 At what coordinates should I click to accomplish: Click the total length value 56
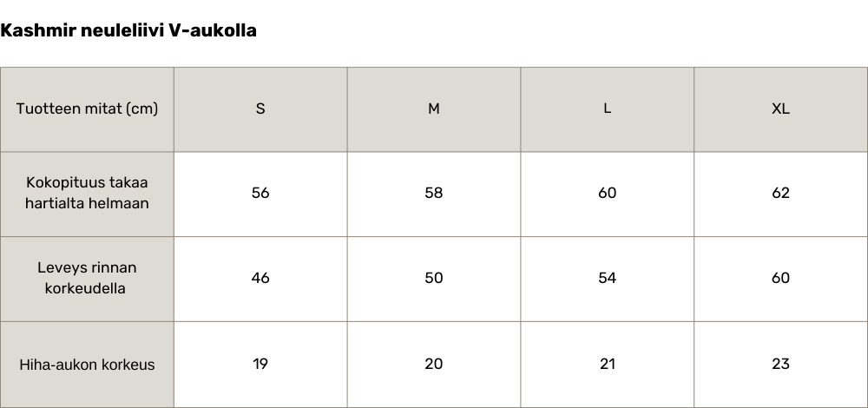pyautogui.click(x=260, y=193)
